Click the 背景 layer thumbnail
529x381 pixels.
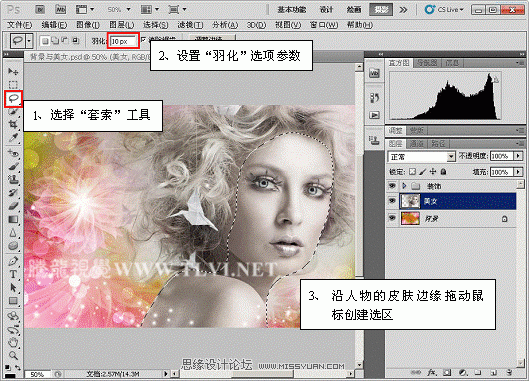(x=410, y=218)
